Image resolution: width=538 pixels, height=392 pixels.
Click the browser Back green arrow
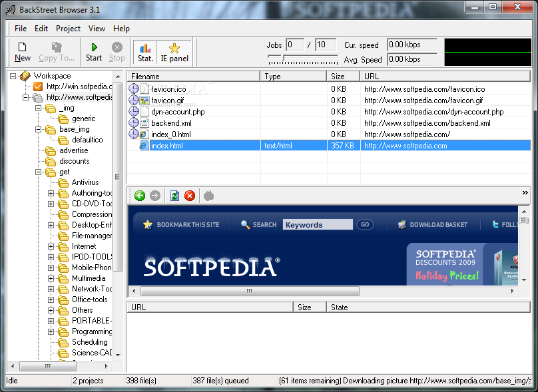tap(140, 196)
